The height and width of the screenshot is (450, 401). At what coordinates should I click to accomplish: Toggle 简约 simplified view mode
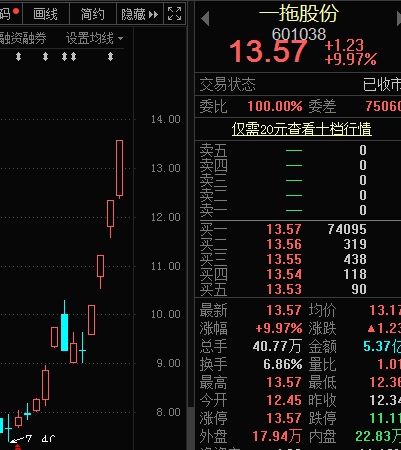tap(93, 14)
